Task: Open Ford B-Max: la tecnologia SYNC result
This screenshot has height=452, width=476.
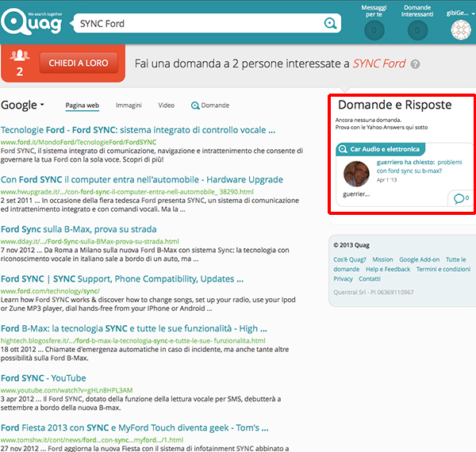Action: tap(134, 328)
